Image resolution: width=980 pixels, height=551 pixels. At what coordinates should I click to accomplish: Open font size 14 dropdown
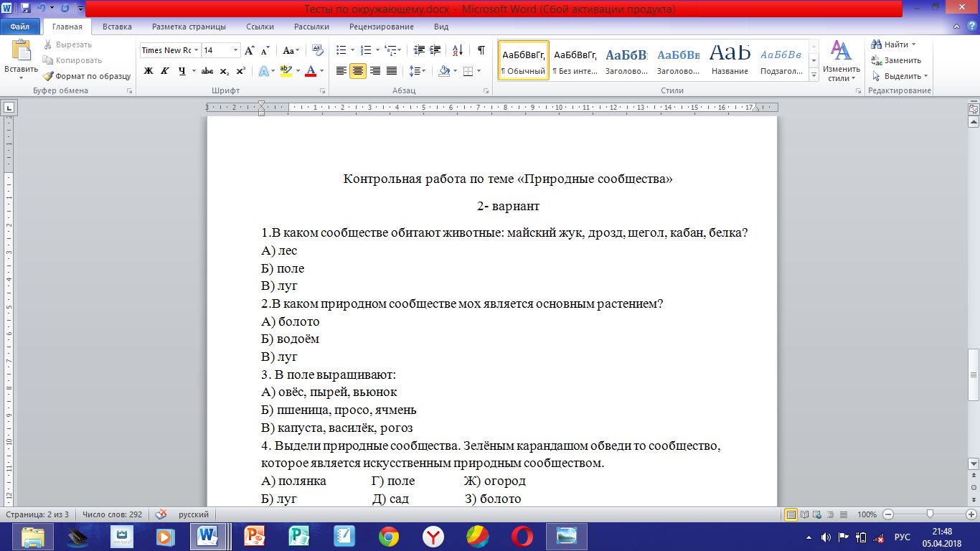[235, 50]
